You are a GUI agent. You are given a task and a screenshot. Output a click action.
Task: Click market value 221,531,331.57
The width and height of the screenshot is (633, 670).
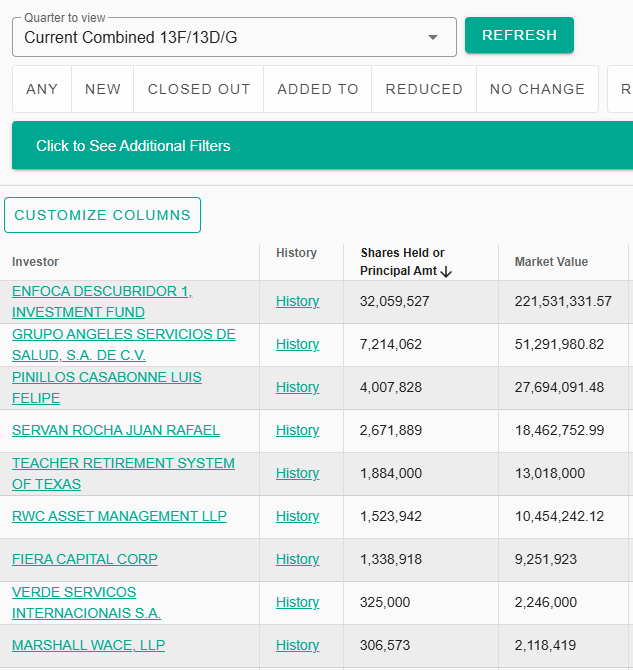tap(563, 301)
